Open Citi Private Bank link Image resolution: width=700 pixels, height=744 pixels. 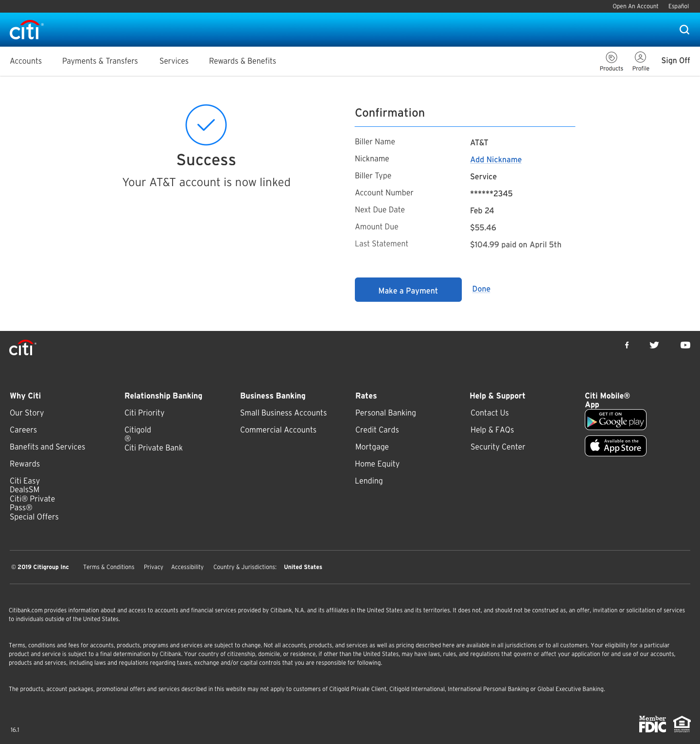(x=154, y=448)
